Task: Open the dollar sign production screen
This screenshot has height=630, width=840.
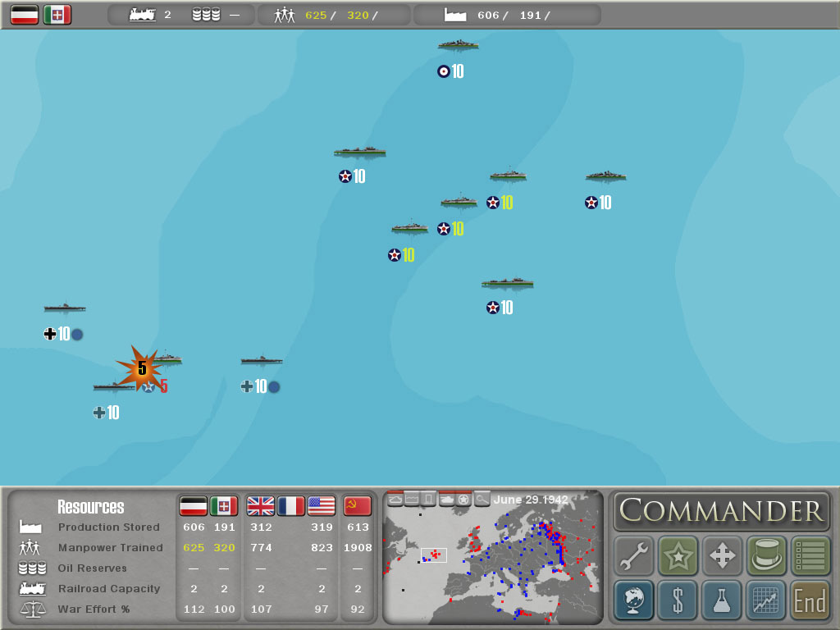Action: [678, 600]
